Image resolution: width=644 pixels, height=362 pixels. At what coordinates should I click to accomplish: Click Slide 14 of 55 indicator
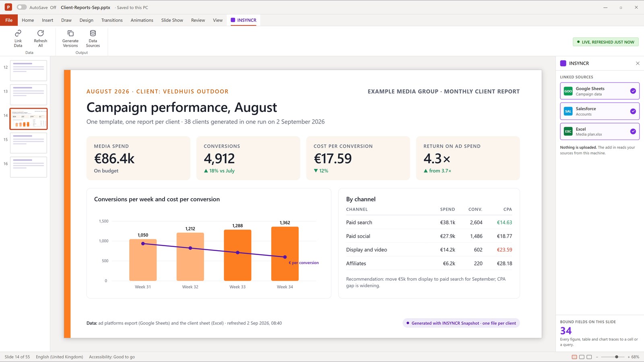[x=17, y=357]
